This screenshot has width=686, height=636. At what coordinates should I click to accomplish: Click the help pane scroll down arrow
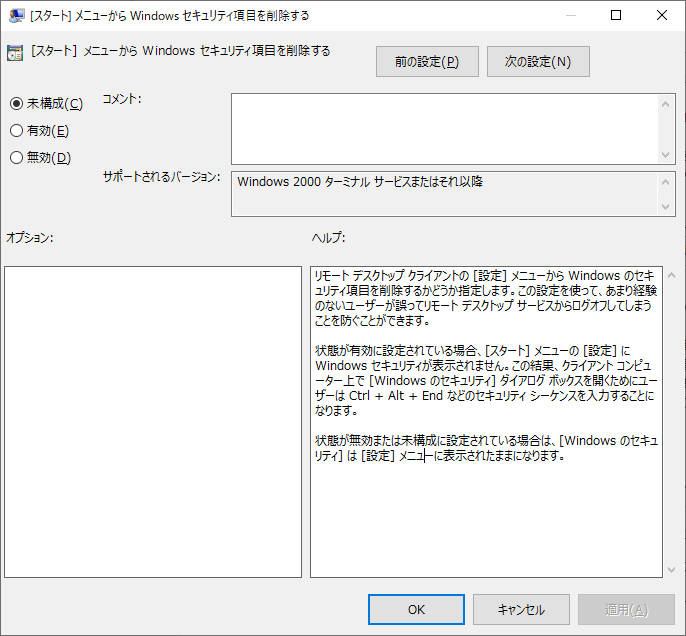click(672, 570)
